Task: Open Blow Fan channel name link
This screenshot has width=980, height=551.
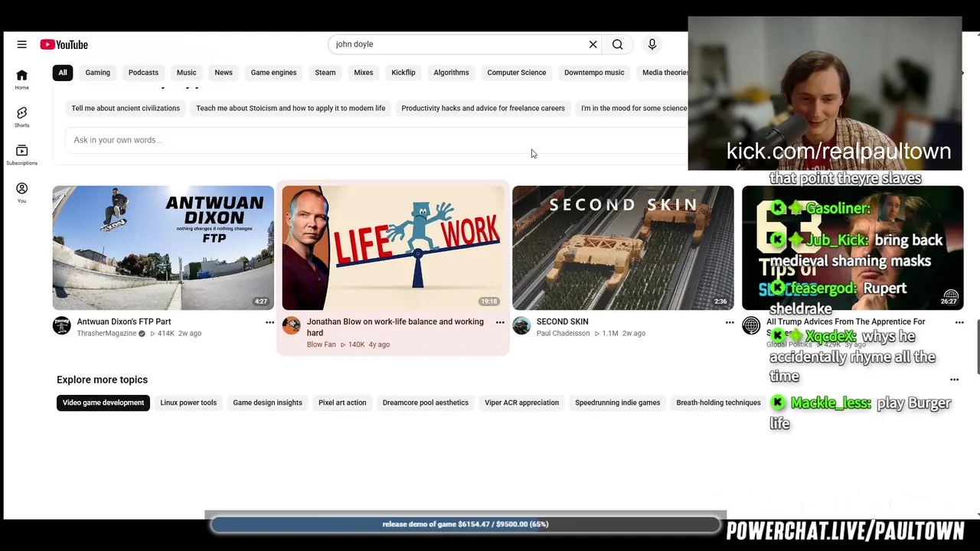Action: tap(322, 345)
